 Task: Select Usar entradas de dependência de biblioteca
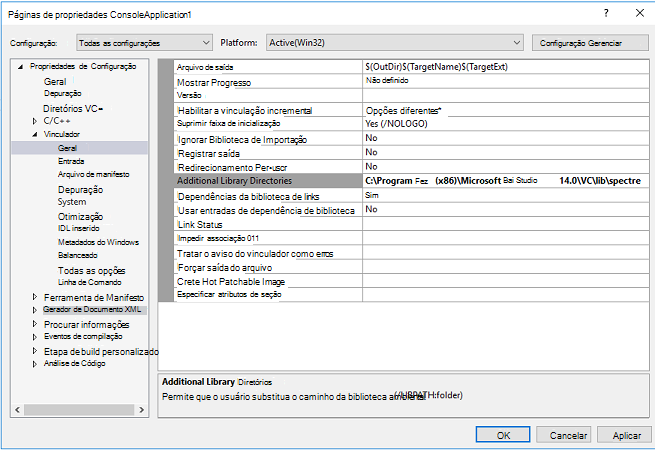pos(267,210)
